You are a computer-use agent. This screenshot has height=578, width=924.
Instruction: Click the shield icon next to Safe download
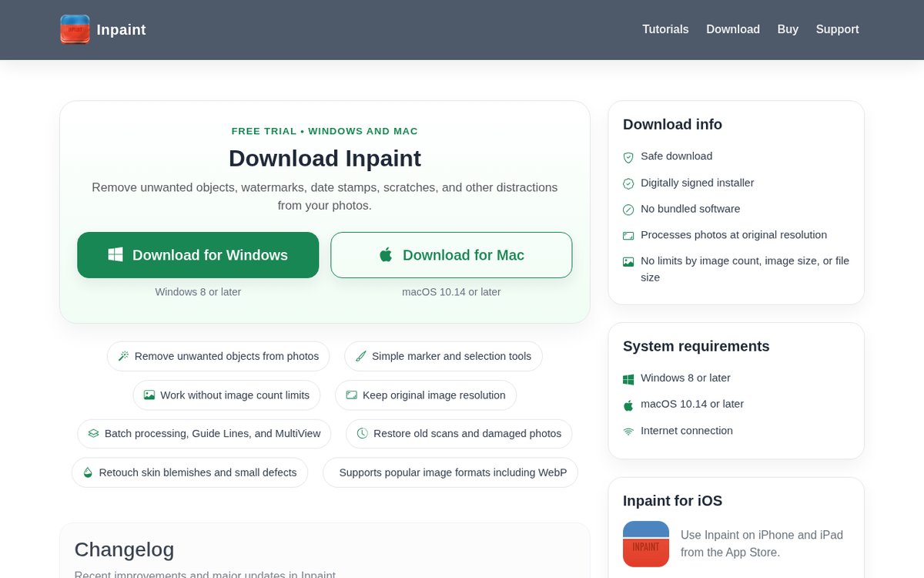pyautogui.click(x=628, y=157)
